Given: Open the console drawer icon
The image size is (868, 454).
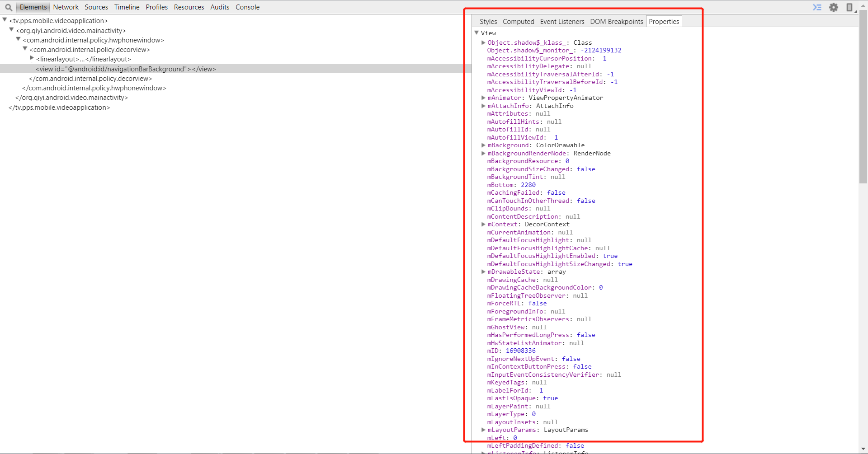Looking at the screenshot, I should pos(817,7).
